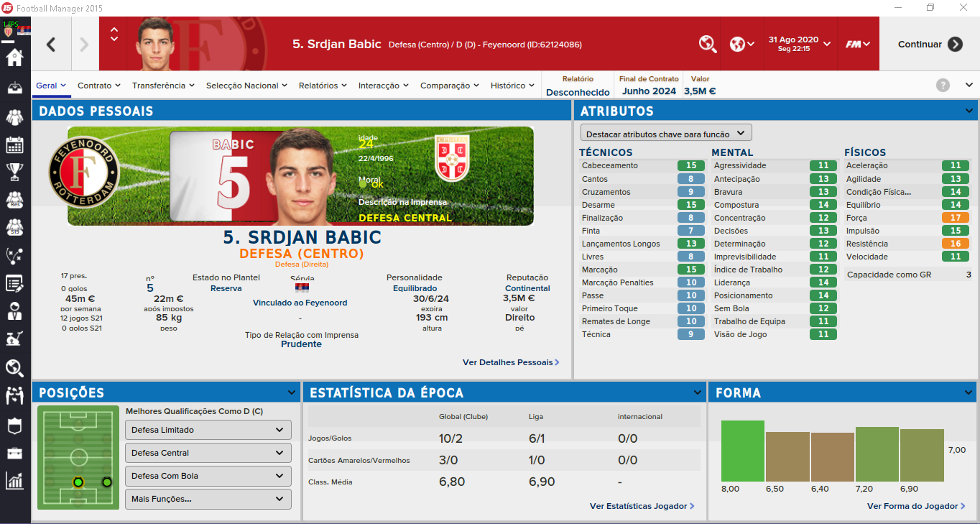Open Ver Estatísticas Jogador link

pos(642,506)
